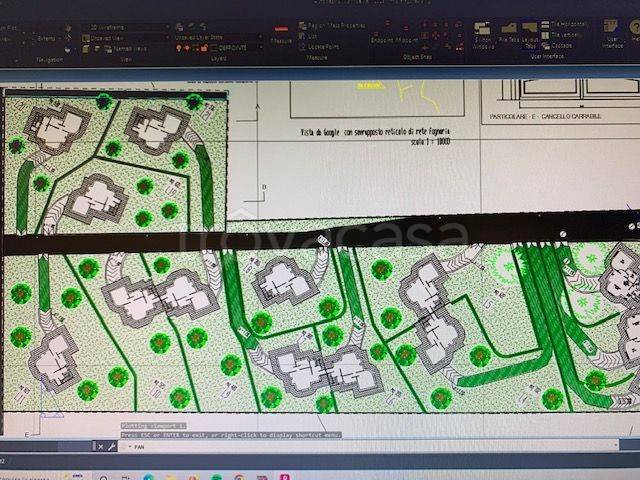Click the View Manager icon beside Unsaved View
Image resolution: width=640 pixels, height=480 pixels.
85,38
